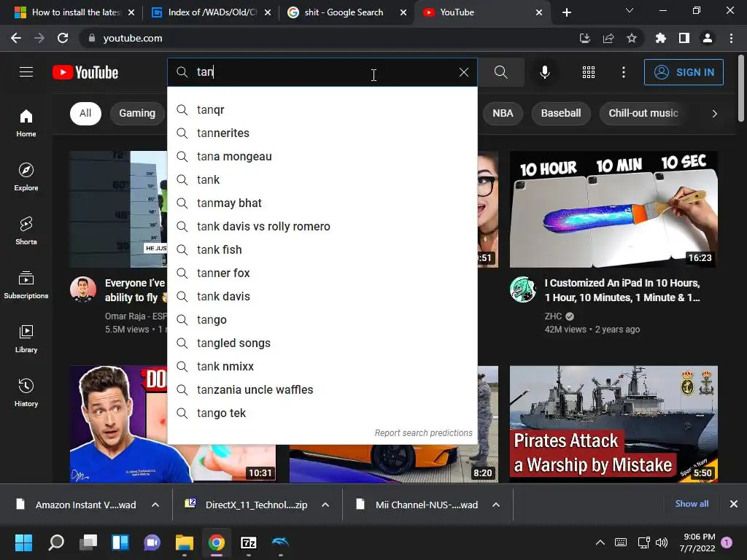This screenshot has width=747, height=560.
Task: Select the All filter chip
Action: (x=85, y=113)
